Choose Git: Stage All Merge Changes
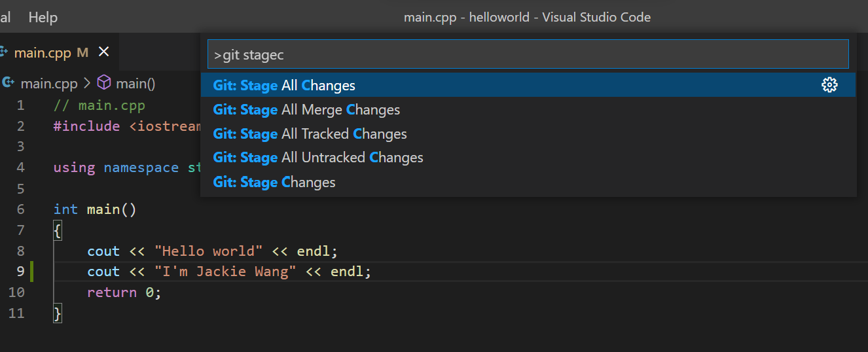Image resolution: width=868 pixels, height=352 pixels. (306, 110)
